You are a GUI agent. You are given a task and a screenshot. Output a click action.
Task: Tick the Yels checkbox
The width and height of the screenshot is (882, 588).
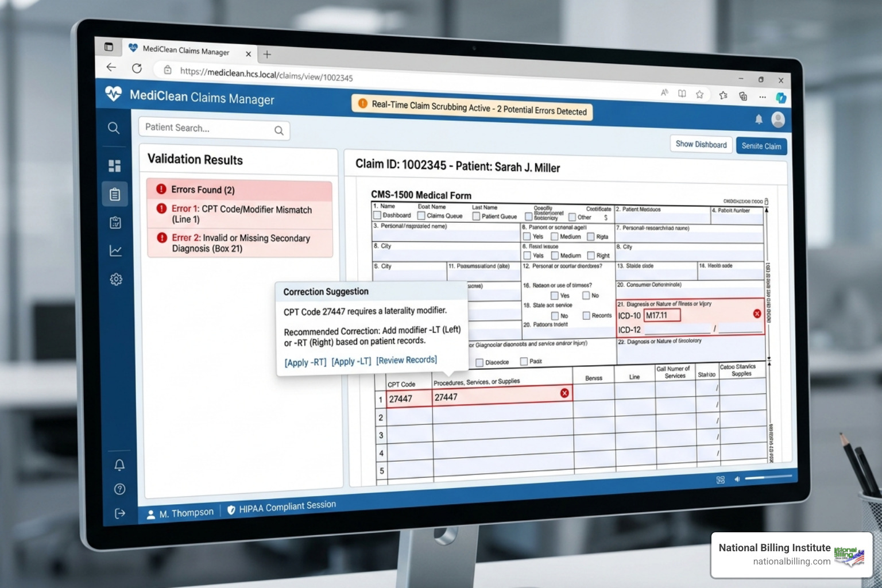tap(527, 236)
